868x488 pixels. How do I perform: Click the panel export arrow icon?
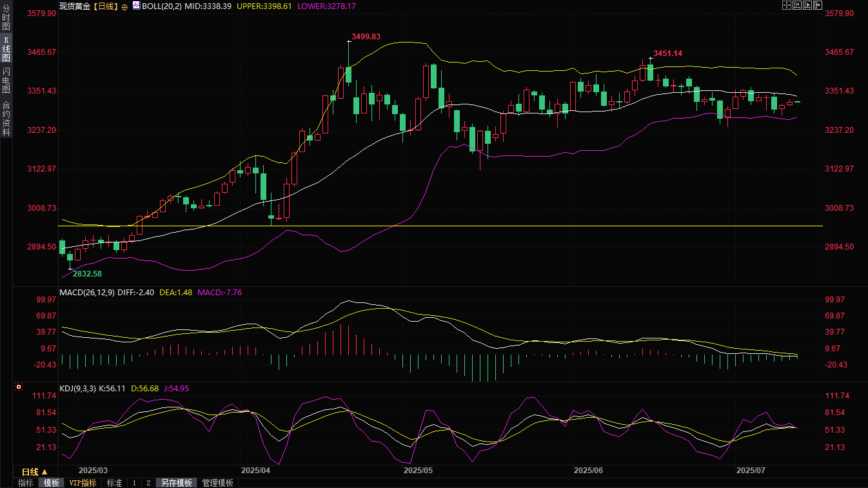(x=817, y=5)
